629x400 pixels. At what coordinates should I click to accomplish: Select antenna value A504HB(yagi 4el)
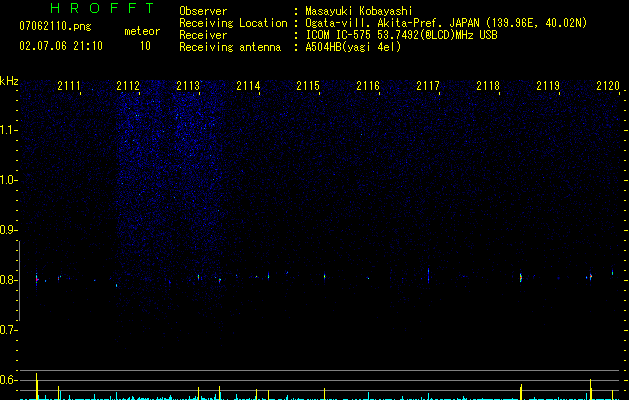pos(353,47)
